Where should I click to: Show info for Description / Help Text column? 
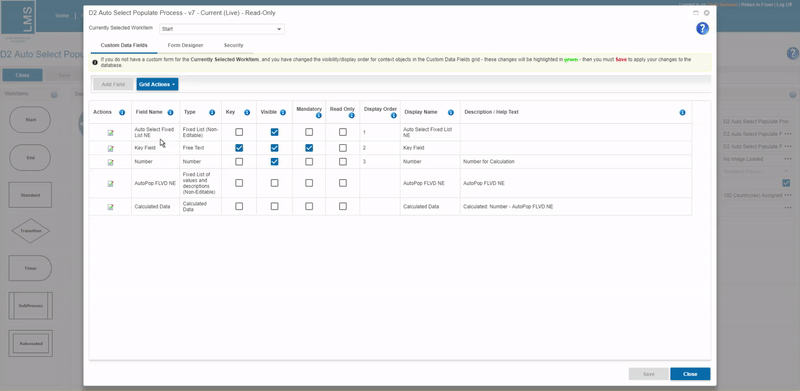(682, 112)
